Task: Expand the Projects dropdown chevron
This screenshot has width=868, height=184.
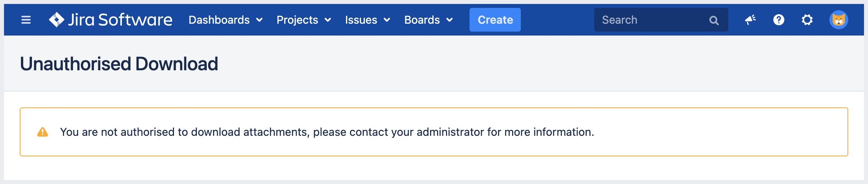Action: click(x=328, y=20)
